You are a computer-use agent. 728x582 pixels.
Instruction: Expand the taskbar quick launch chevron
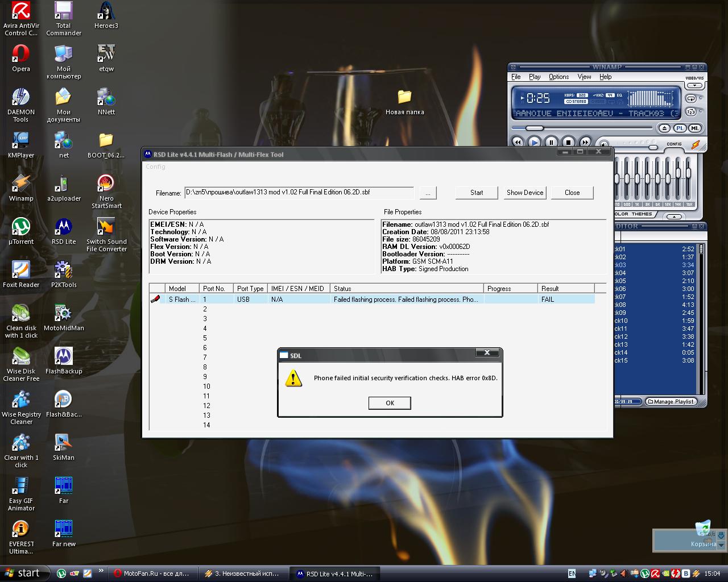point(101,570)
